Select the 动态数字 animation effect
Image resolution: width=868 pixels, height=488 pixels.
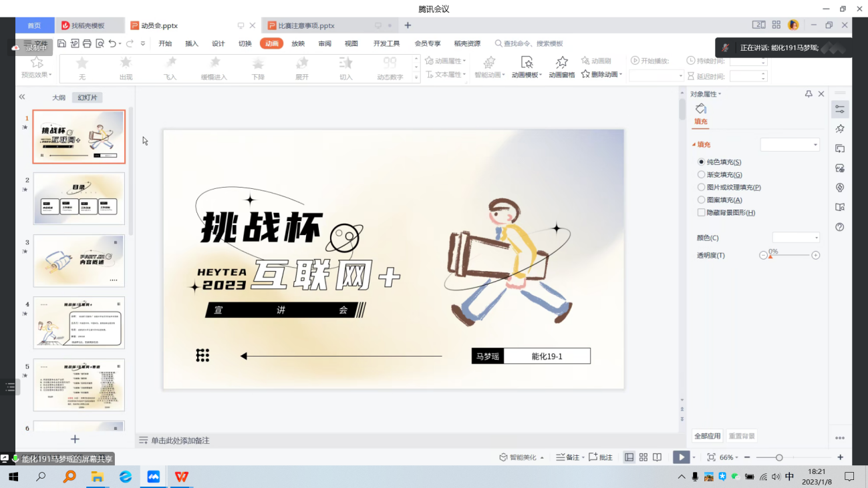coord(390,68)
